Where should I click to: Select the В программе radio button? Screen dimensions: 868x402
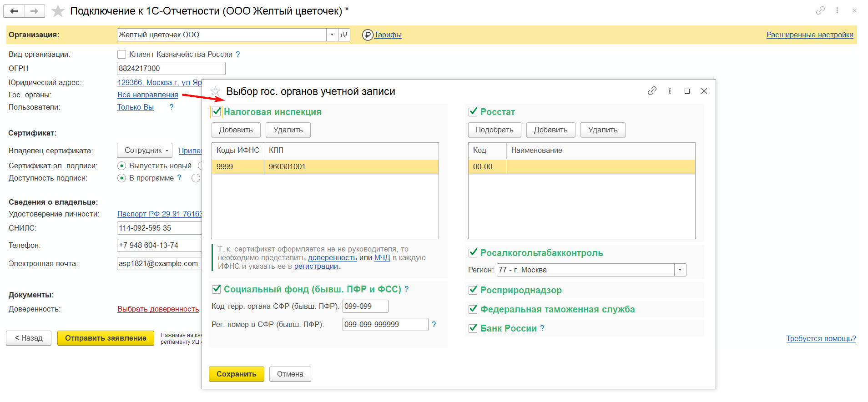[x=122, y=178]
